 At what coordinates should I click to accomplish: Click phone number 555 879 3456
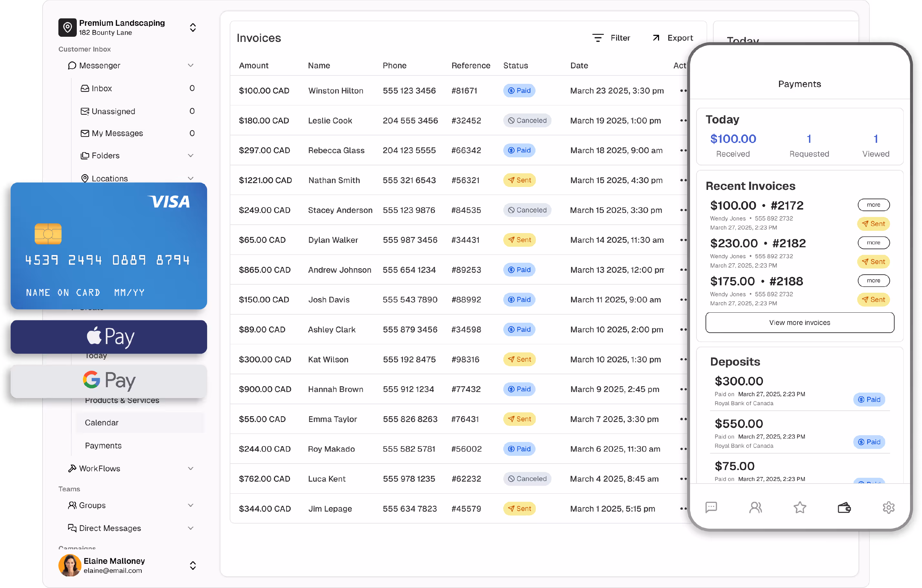tap(410, 329)
